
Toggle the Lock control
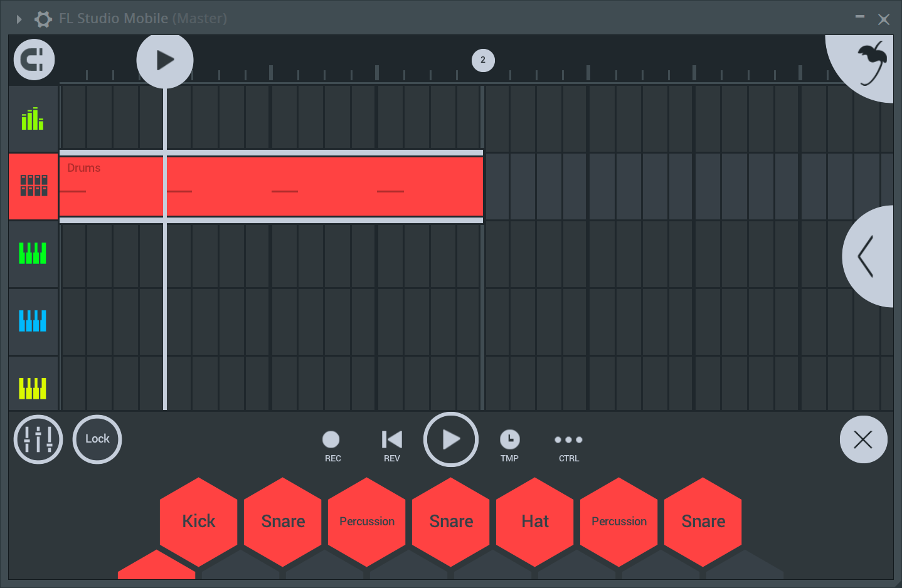97,439
